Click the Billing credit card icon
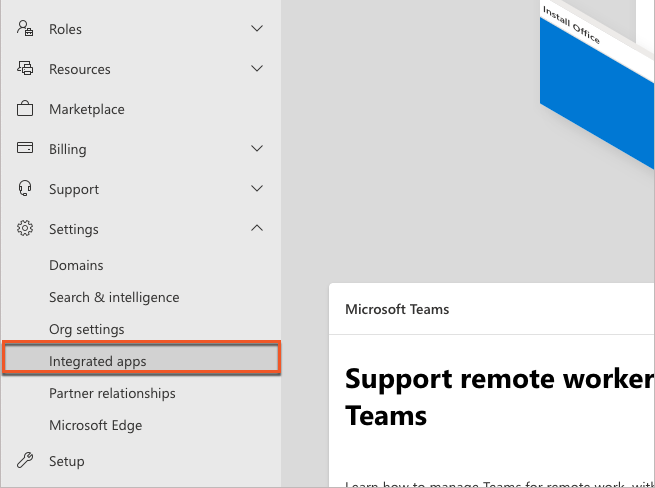The width and height of the screenshot is (655, 488). click(25, 148)
